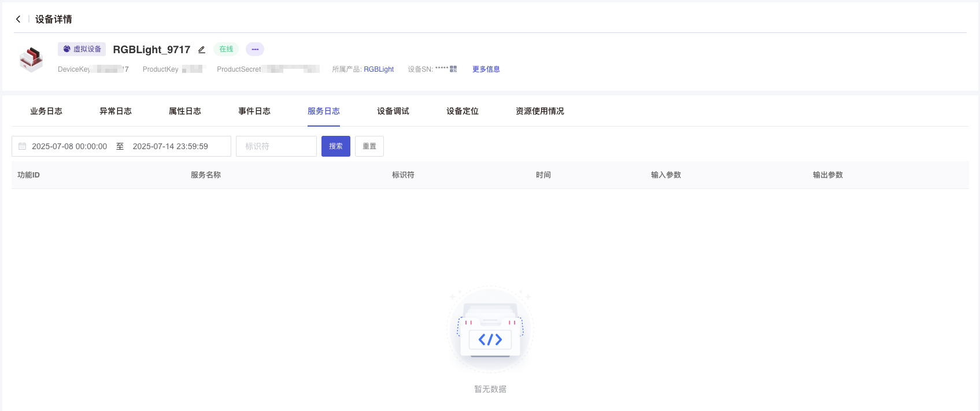Click the 虚拟设备 badge
Viewport: 980px width, 411px height.
82,49
